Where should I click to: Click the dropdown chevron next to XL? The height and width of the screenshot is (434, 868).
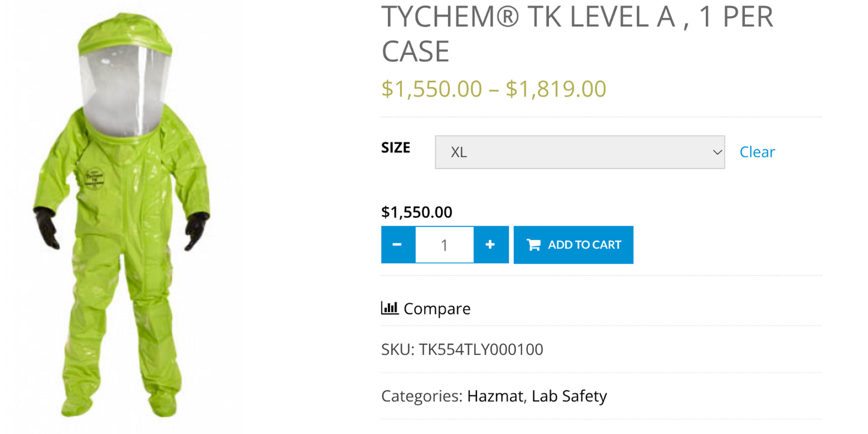pyautogui.click(x=716, y=152)
